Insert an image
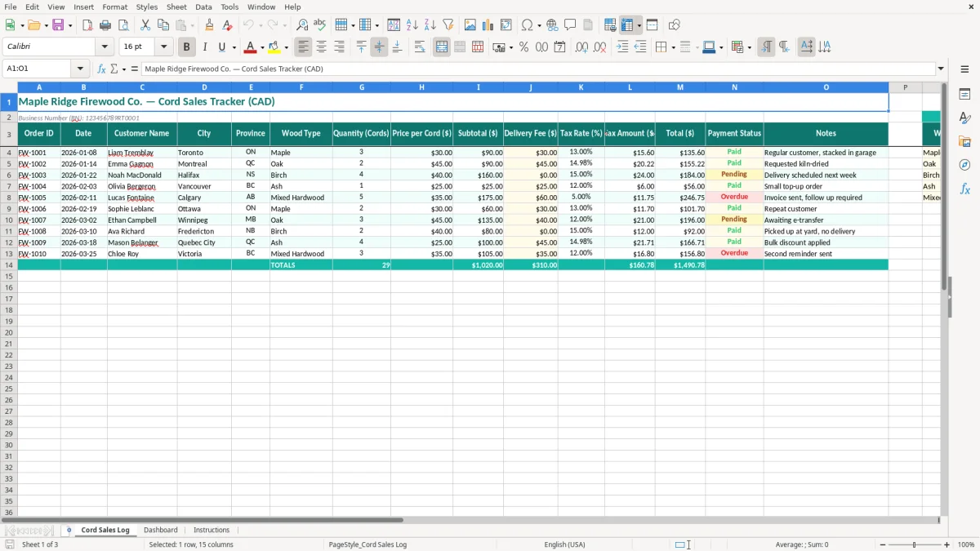 [470, 25]
